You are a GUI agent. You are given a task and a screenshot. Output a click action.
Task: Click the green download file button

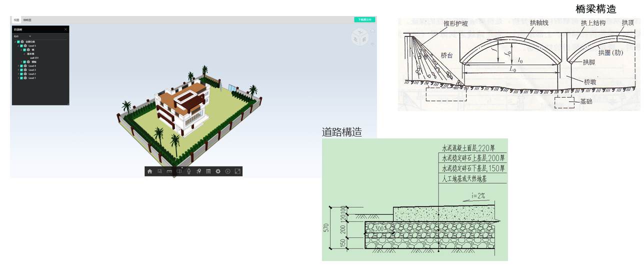pos(364,19)
